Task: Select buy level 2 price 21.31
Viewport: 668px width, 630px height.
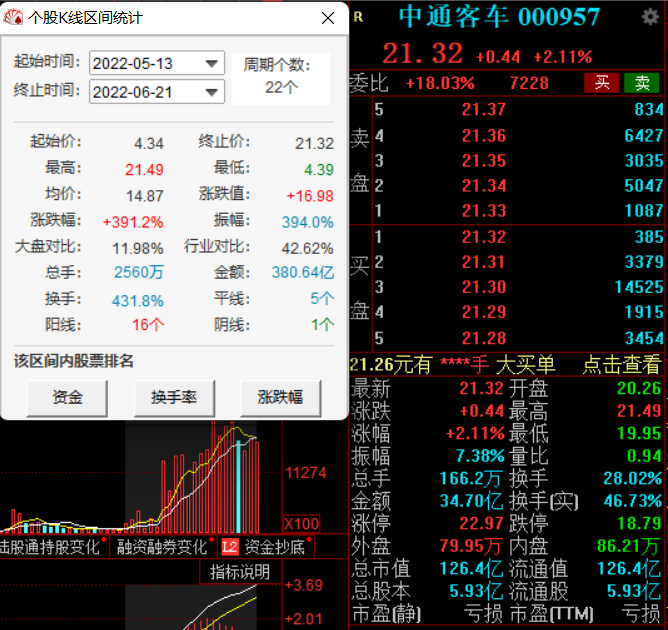Action: pos(484,262)
